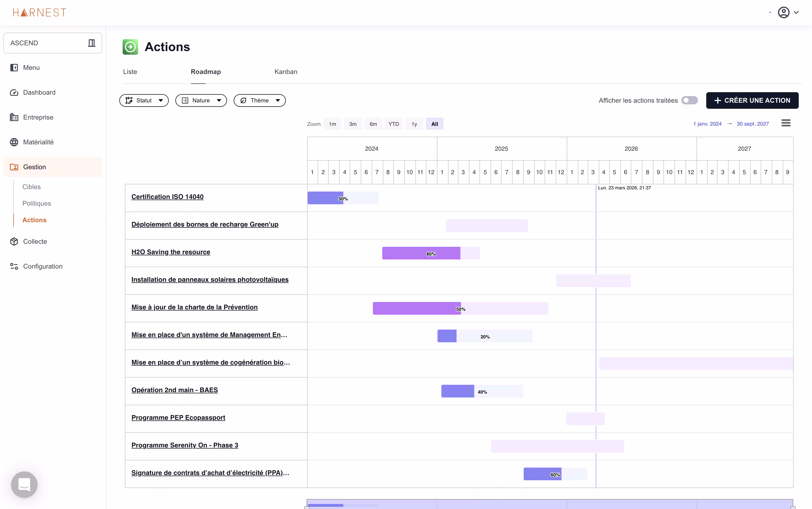Screen dimensions: 812x509
Task: Open the chat support bubble
Action: 24,484
